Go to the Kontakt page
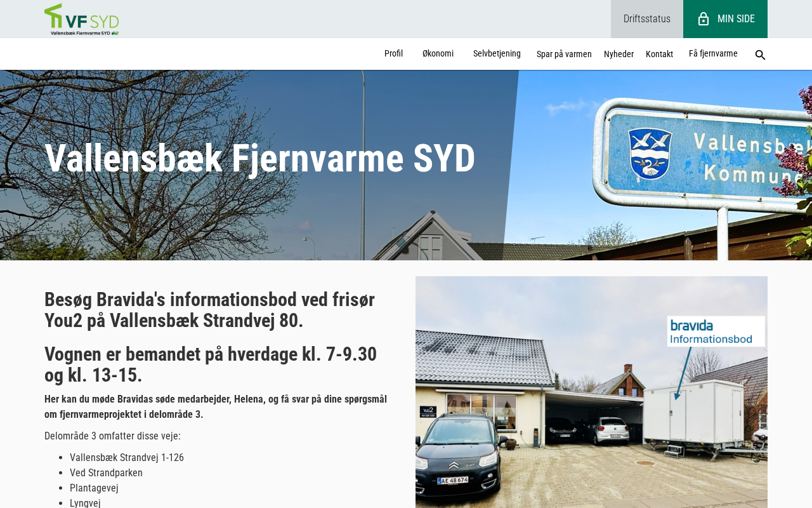812x508 pixels. click(x=659, y=55)
